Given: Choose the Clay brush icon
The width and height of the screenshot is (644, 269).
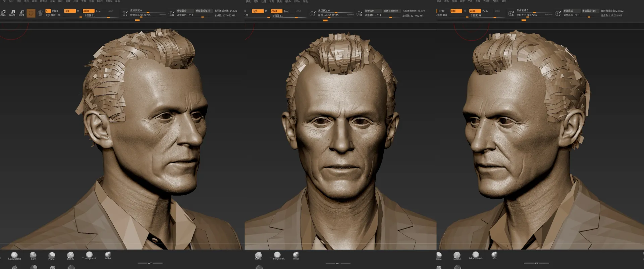Looking at the screenshot, I should 33,255.
